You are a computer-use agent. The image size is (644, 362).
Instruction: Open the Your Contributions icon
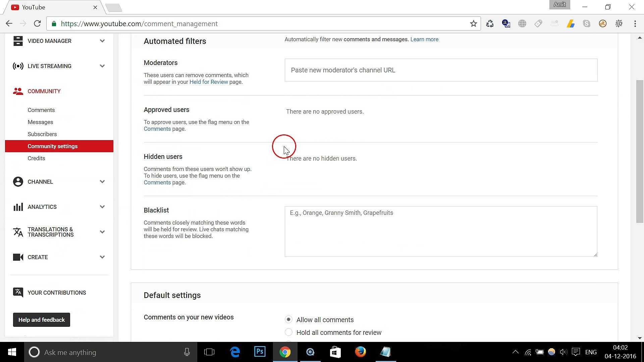tap(18, 292)
